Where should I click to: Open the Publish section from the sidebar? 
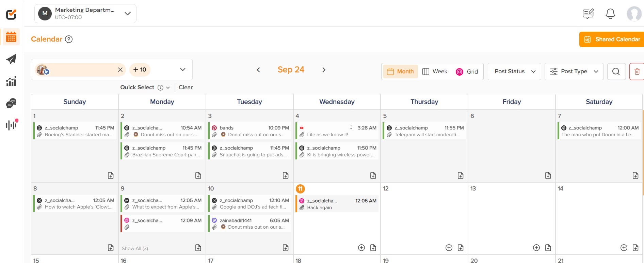point(11,59)
